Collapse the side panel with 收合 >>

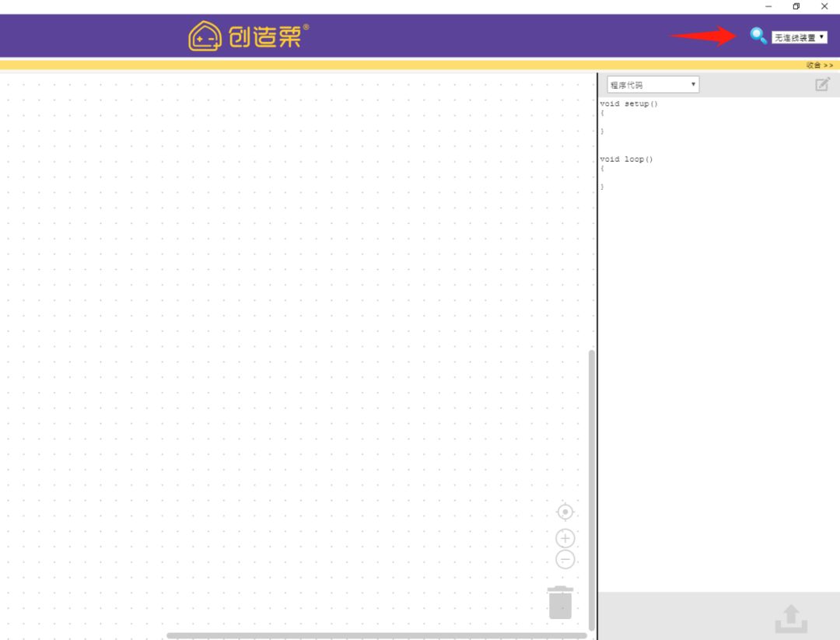click(819, 65)
